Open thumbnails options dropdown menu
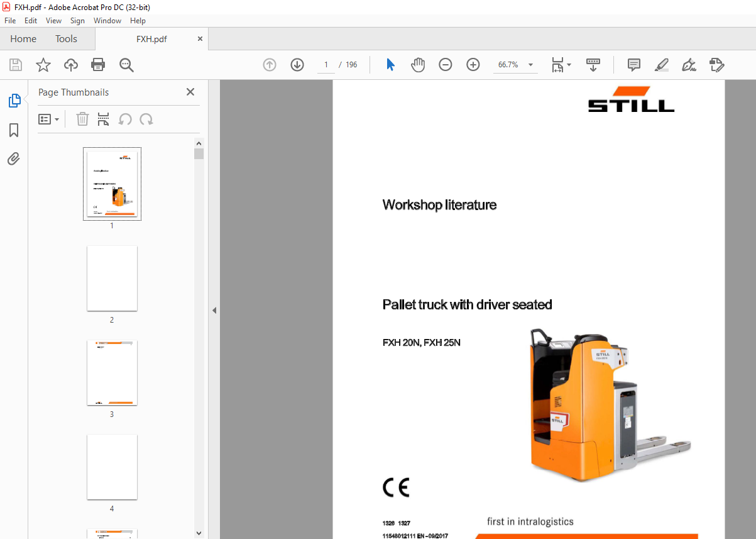The width and height of the screenshot is (756, 539). (49, 119)
